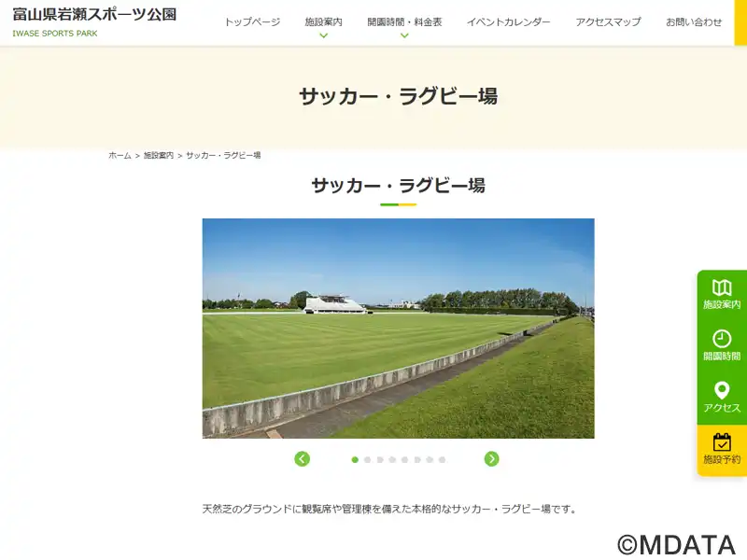Click IWASE SPORTS PARK subtitle text
The height and width of the screenshot is (560, 747).
coord(55,34)
